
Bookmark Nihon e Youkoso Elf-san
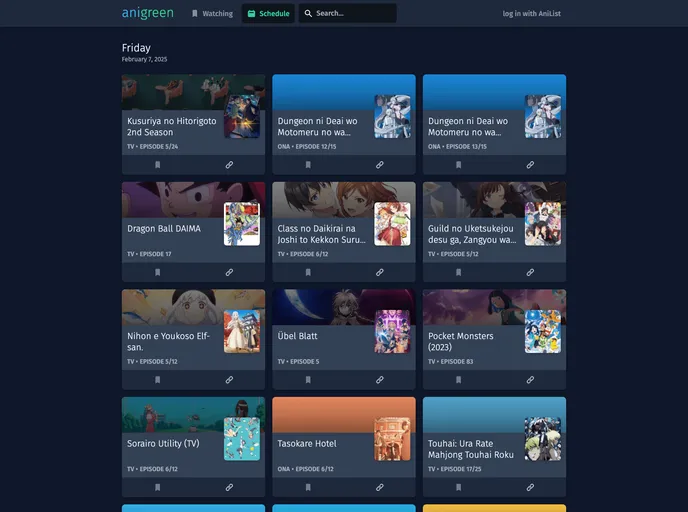point(158,380)
